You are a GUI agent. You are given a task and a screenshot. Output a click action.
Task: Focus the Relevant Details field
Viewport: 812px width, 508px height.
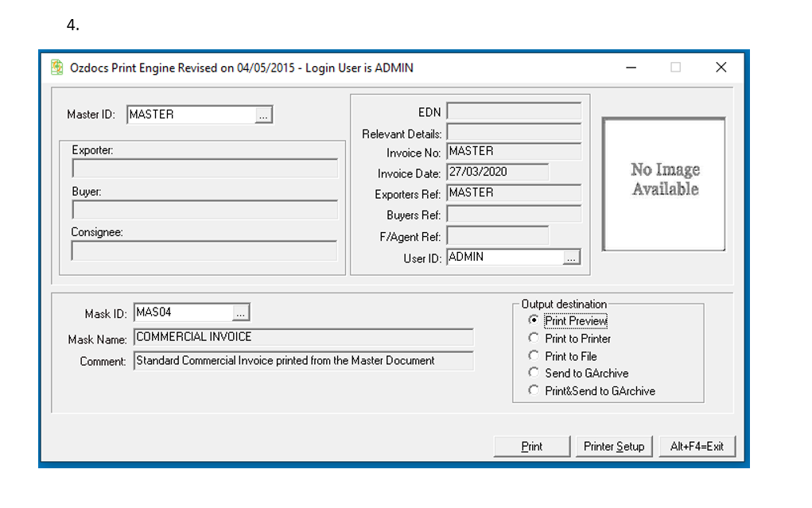514,132
